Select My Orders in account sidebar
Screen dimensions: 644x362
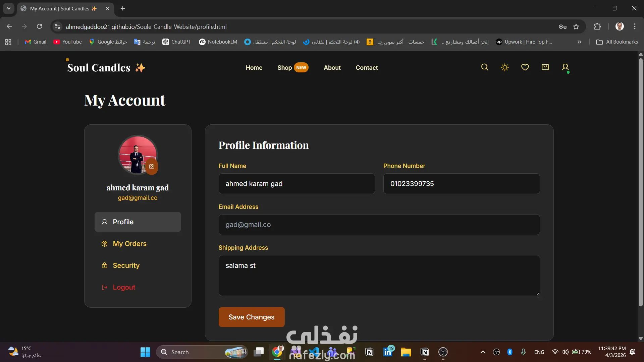coord(129,244)
